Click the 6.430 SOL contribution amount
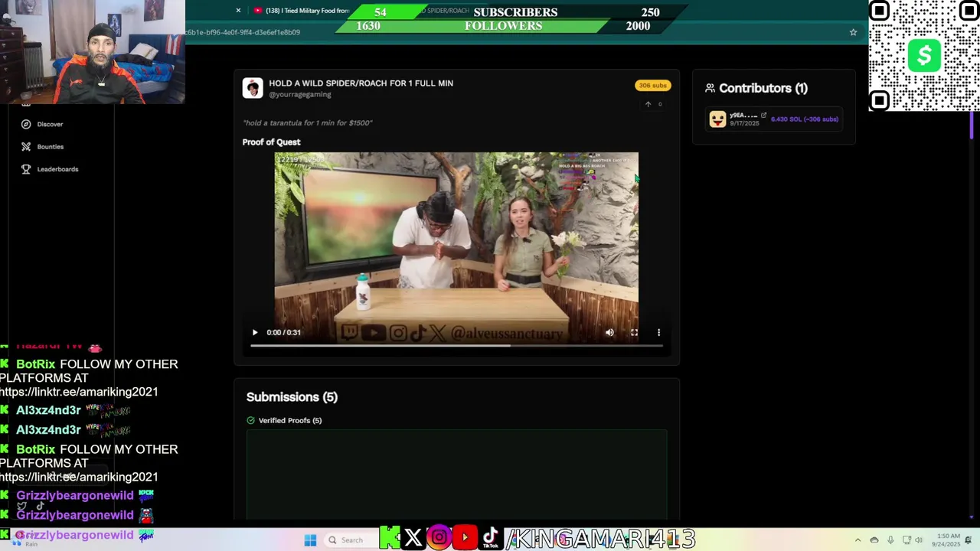The image size is (980, 551). [805, 119]
